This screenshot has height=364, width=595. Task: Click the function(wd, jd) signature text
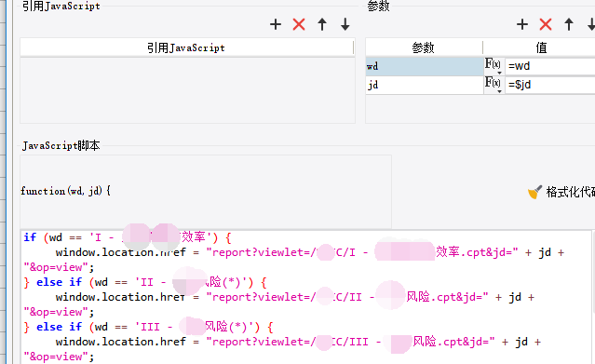click(66, 191)
